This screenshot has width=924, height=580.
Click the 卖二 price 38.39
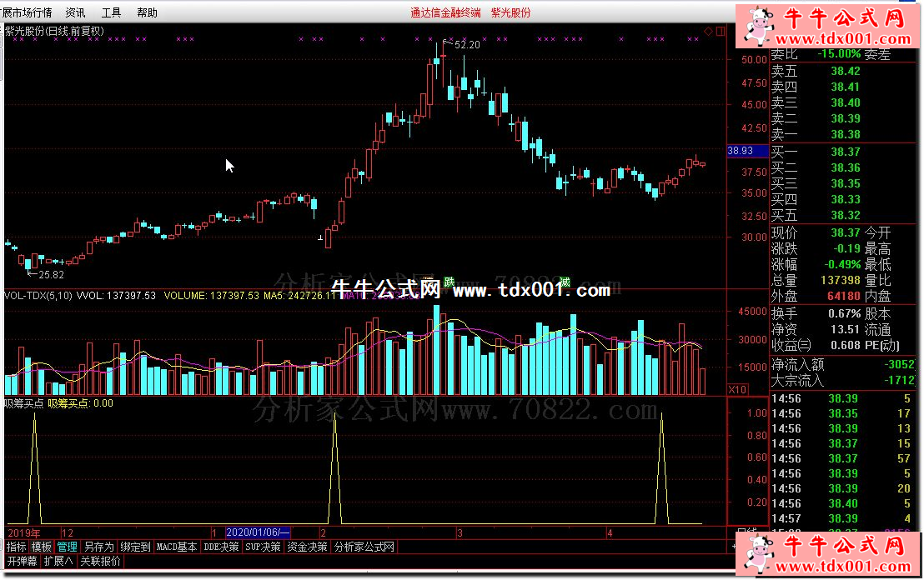tap(846, 119)
